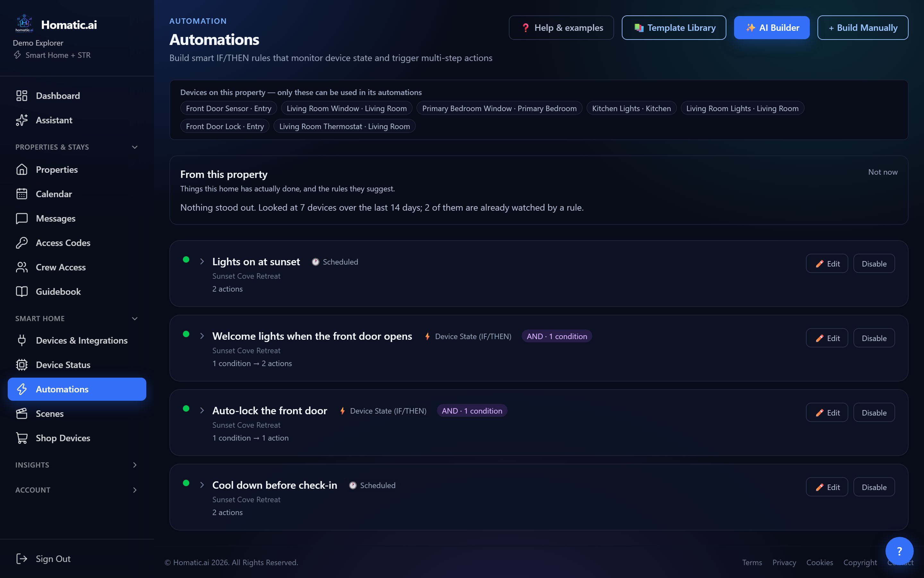Go to Scenes in the sidebar
This screenshot has height=578, width=924.
pyautogui.click(x=77, y=414)
